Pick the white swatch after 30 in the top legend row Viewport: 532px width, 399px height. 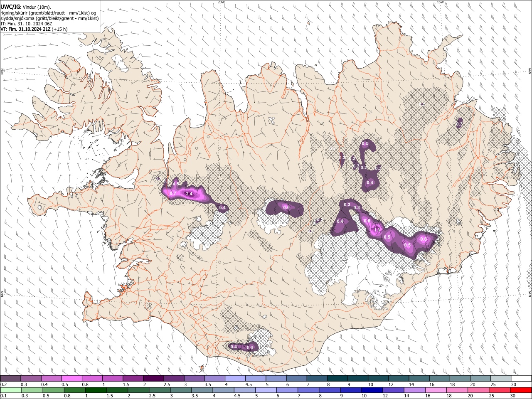point(521,379)
